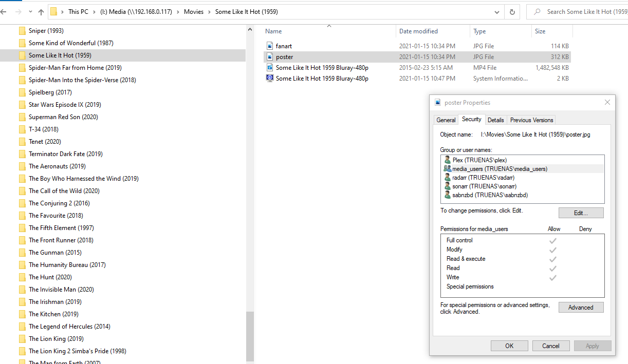
Task: Open the address bar history dropdown
Action: click(496, 12)
